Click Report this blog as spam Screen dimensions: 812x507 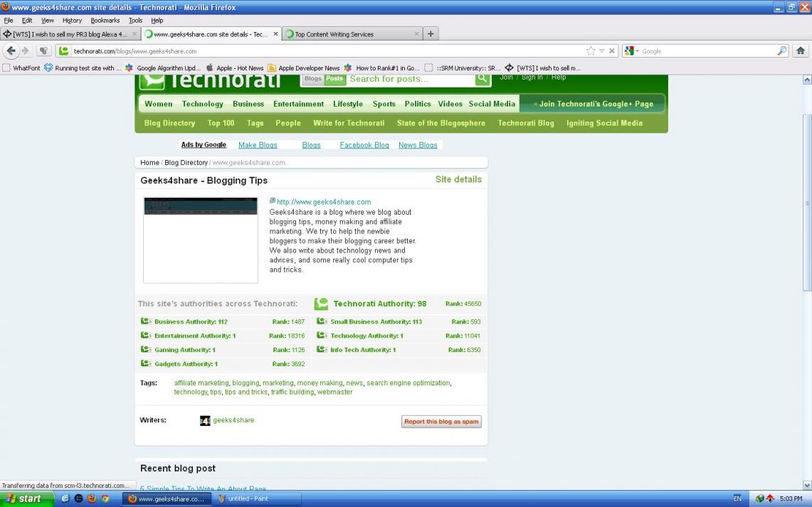[441, 422]
